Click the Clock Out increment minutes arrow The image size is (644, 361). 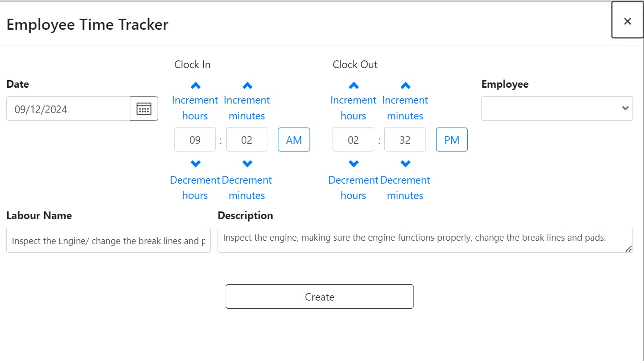point(405,85)
